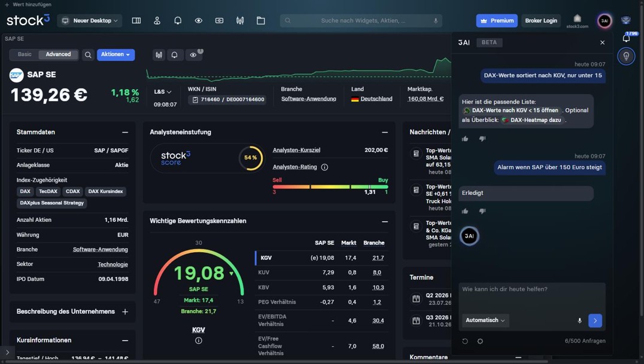Click thumbs up under DAX-Werte answer

(x=465, y=139)
